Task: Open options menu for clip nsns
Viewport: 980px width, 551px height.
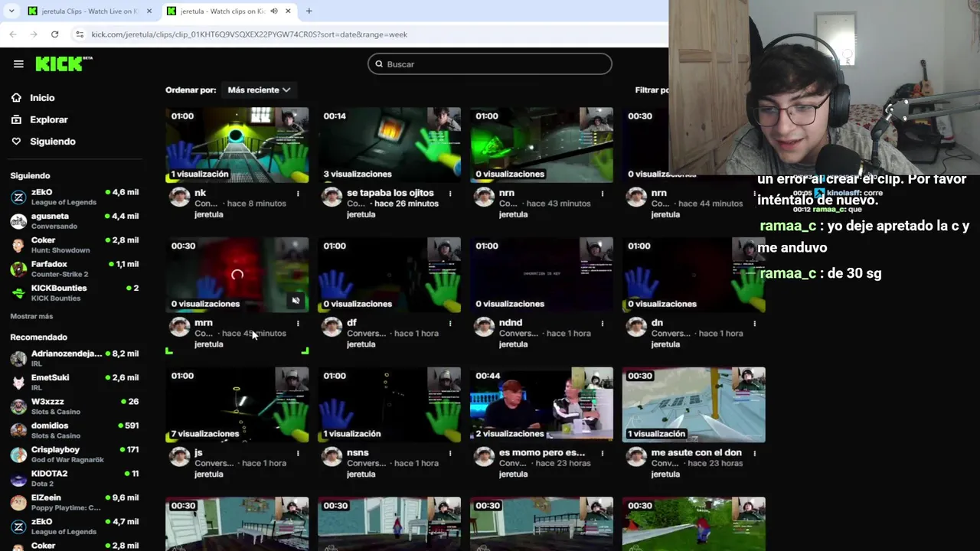Action: pyautogui.click(x=450, y=453)
